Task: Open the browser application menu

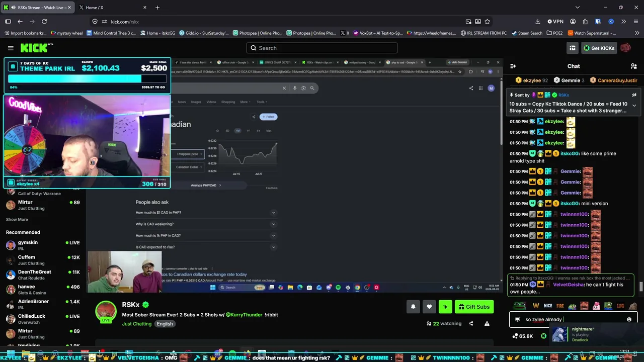Action: pos(636,22)
